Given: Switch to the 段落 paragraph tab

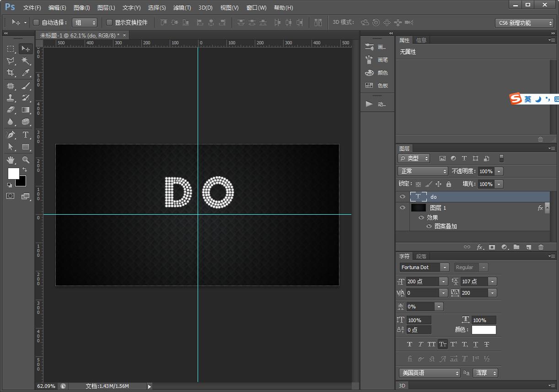Looking at the screenshot, I should [421, 256].
